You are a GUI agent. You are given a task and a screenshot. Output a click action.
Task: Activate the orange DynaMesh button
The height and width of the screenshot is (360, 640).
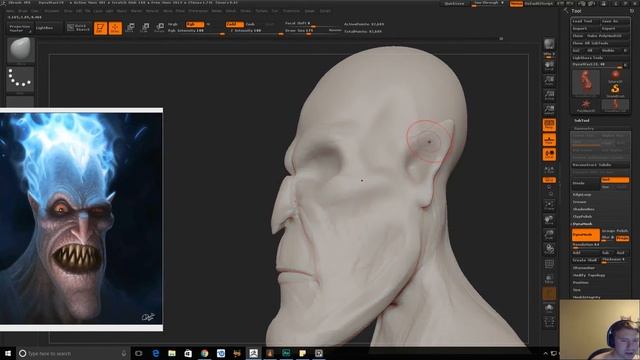(586, 235)
